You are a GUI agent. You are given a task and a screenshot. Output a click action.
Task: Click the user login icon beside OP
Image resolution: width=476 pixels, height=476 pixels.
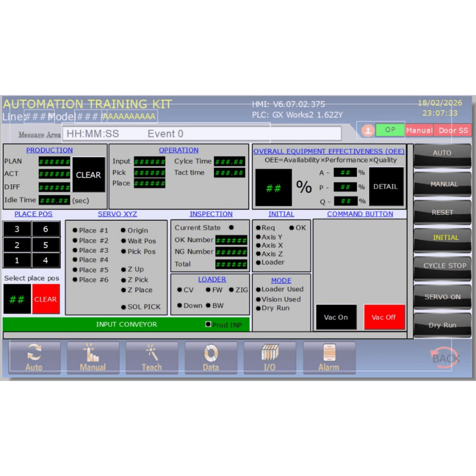[368, 130]
